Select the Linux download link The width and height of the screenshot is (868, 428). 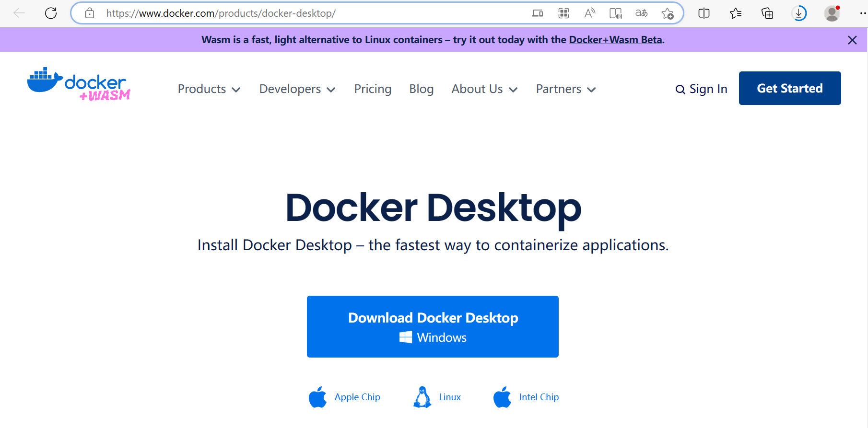(450, 397)
